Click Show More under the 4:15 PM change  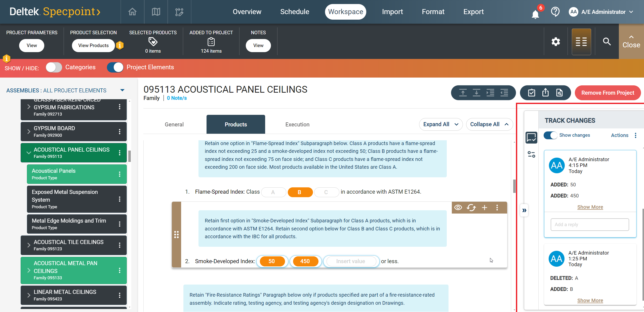pos(590,207)
